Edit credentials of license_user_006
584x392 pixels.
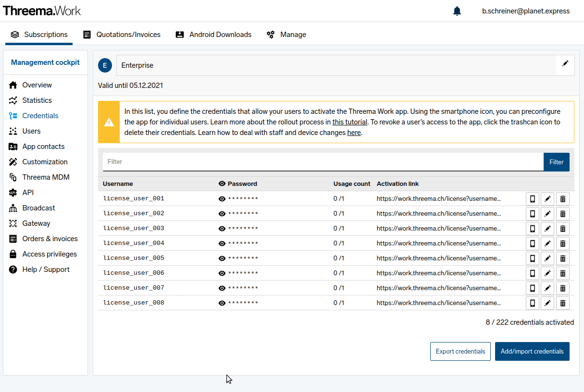pos(547,273)
